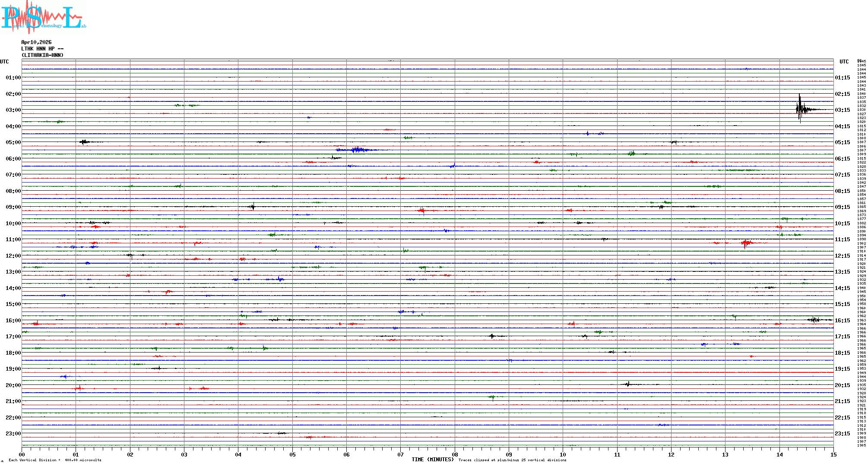
Task: Click the TIME (MINUTES) axis title
Action: coord(432,460)
